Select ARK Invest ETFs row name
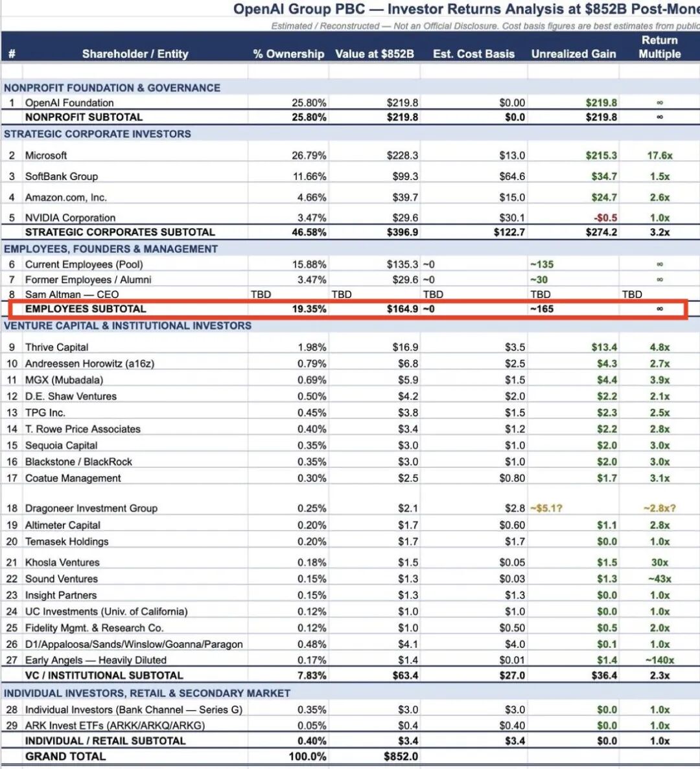This screenshot has height=769, width=700. 115,726
